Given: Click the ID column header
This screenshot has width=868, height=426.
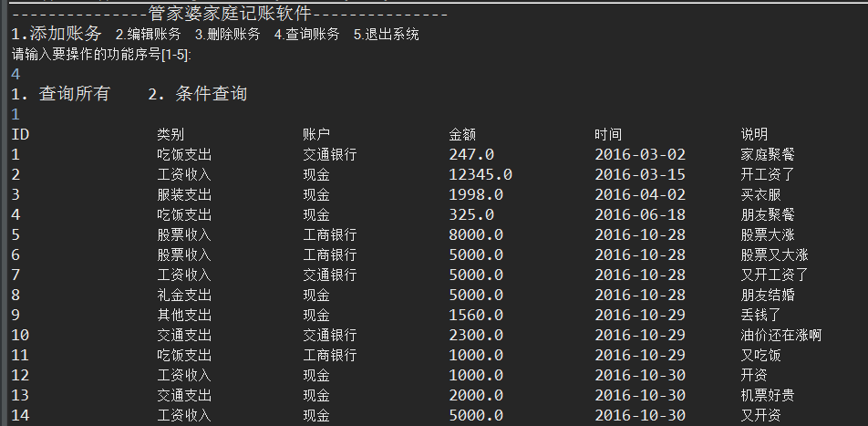Looking at the screenshot, I should pos(20,134).
